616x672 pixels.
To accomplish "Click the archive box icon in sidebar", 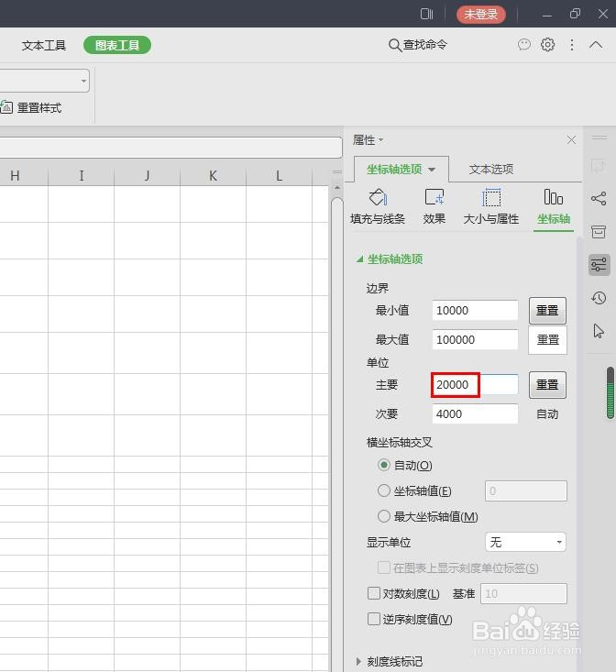I will (x=599, y=231).
